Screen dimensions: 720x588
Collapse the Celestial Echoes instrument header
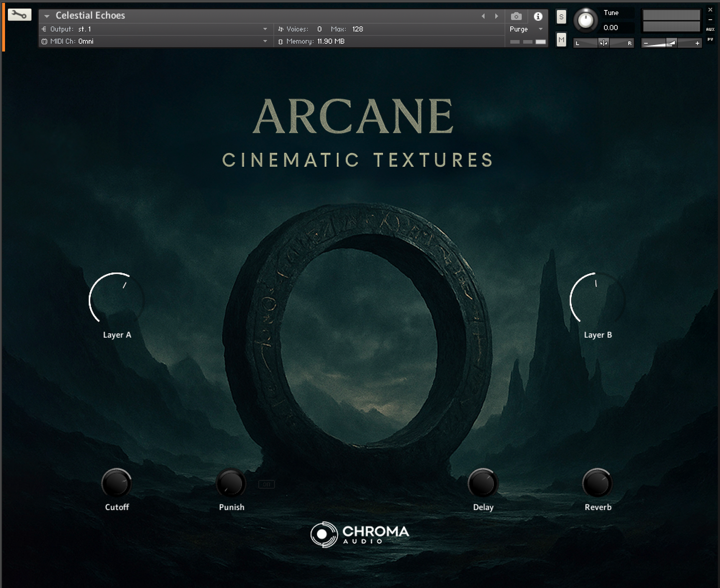46,15
